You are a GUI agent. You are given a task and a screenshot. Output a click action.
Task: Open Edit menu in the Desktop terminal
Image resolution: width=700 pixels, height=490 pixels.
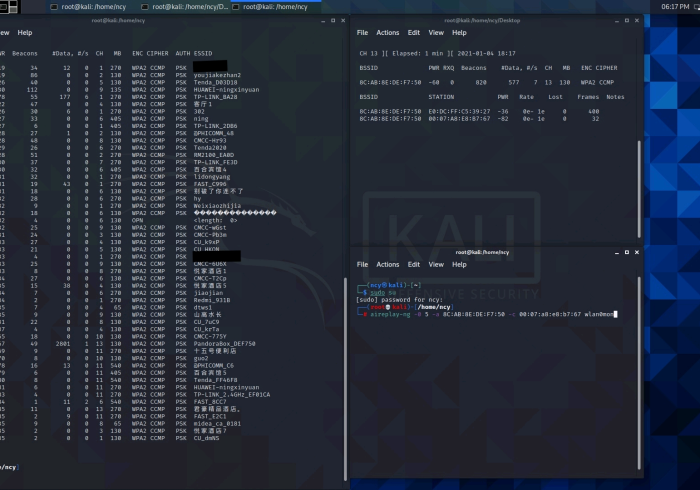[x=413, y=32]
